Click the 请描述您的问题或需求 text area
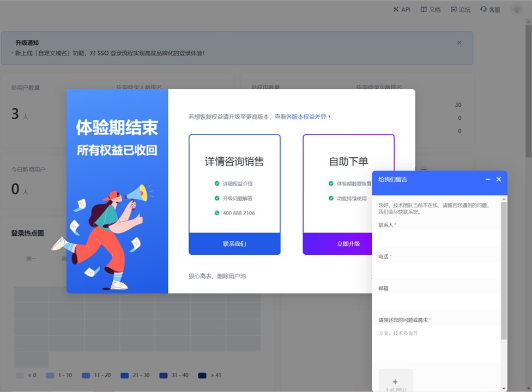Image resolution: width=532 pixels, height=392 pixels. pyautogui.click(x=438, y=344)
